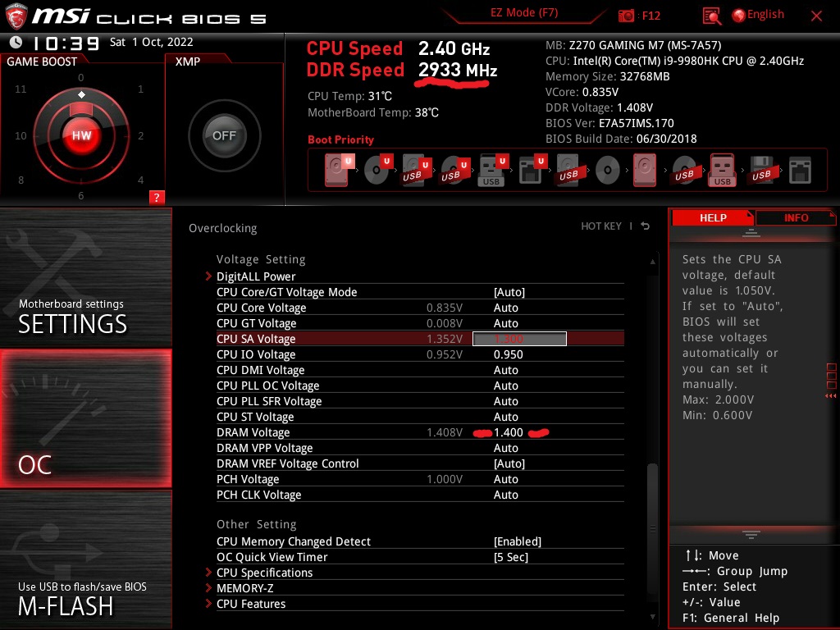Switch to the HELP tab
The width and height of the screenshot is (840, 630).
pos(713,217)
